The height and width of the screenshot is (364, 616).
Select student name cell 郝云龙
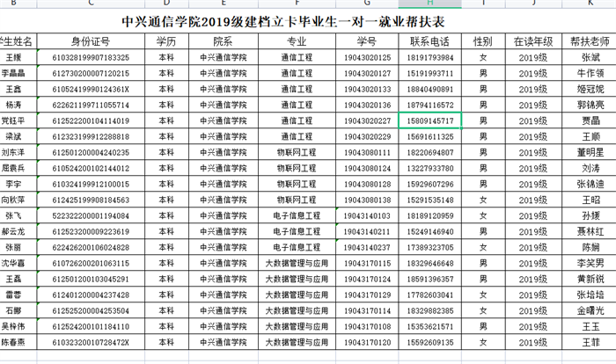pyautogui.click(x=14, y=231)
